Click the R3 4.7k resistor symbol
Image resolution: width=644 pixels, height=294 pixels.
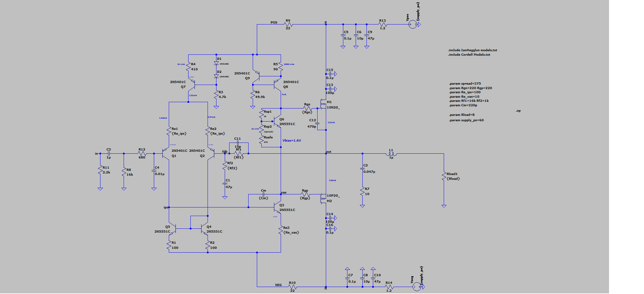216,95
